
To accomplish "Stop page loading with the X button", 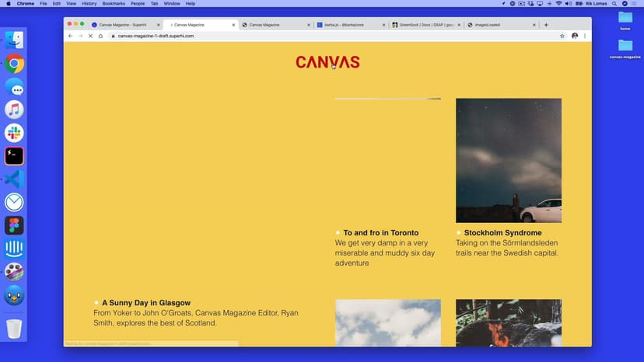I will coord(90,36).
